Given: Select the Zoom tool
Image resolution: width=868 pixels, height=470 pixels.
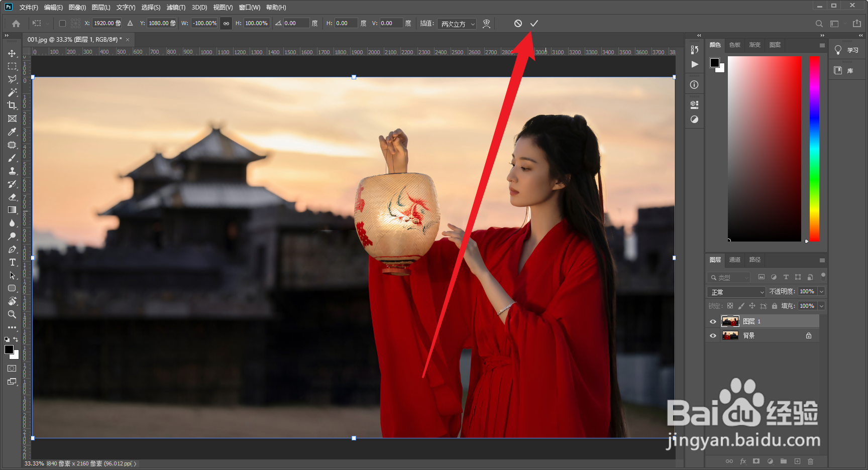Looking at the screenshot, I should pos(12,314).
